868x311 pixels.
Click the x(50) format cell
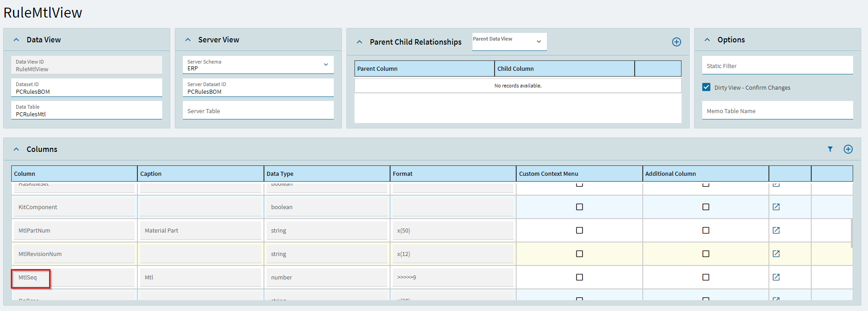click(x=453, y=230)
